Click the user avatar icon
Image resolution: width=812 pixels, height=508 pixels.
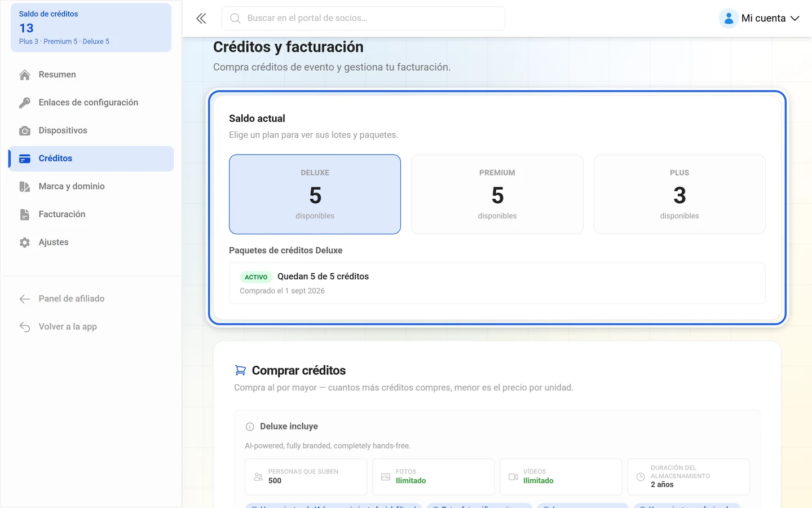pyautogui.click(x=729, y=19)
